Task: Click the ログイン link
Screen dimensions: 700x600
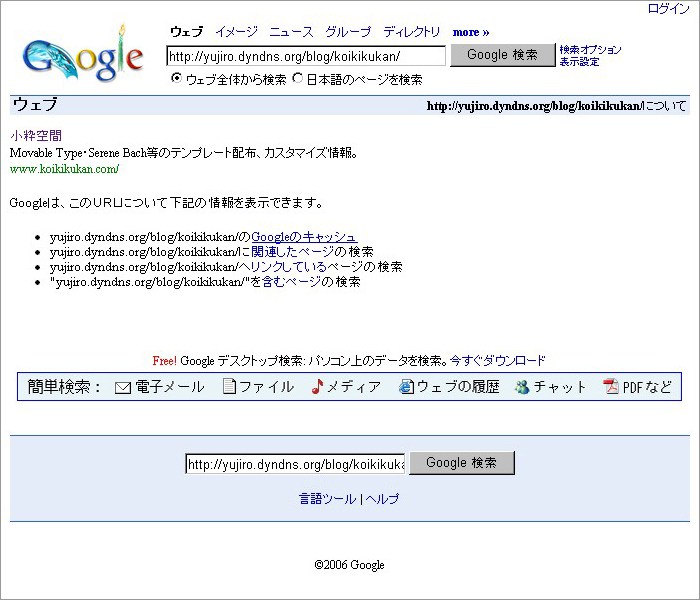Action: 668,9
